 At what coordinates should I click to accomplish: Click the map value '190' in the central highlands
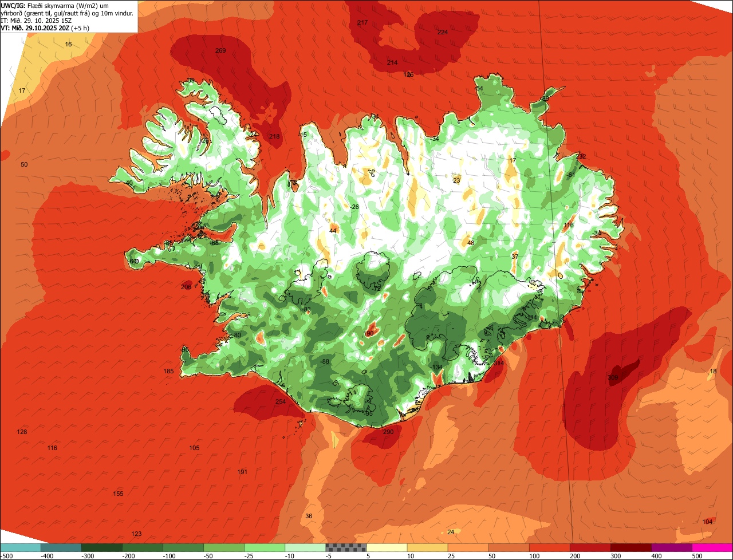(x=368, y=333)
